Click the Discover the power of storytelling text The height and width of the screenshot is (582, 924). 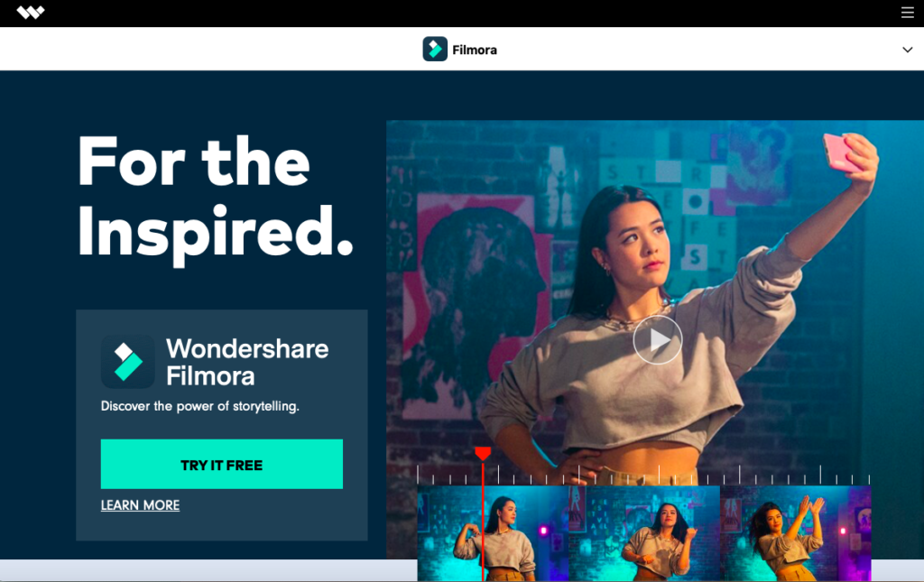(x=199, y=406)
